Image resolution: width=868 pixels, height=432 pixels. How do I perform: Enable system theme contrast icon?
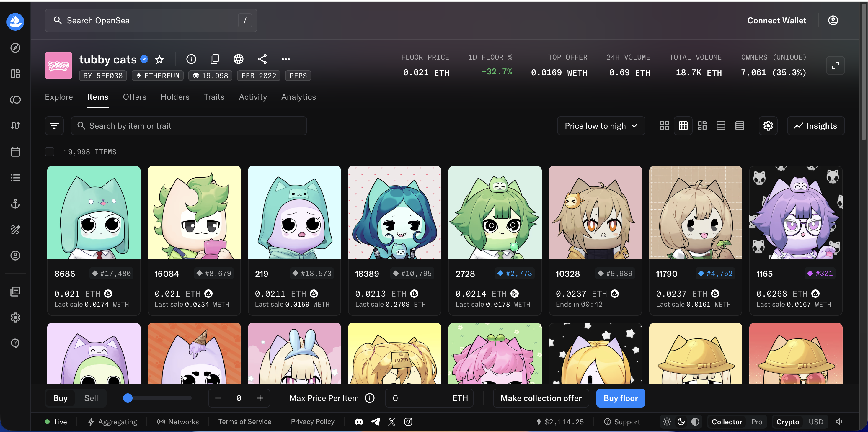click(x=695, y=422)
